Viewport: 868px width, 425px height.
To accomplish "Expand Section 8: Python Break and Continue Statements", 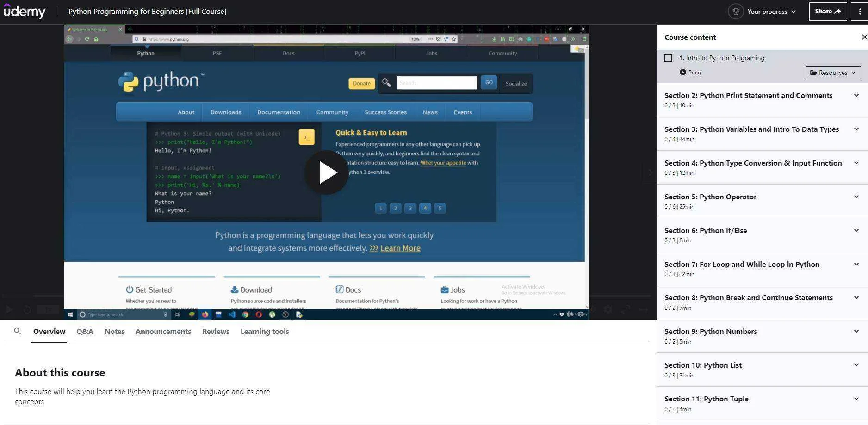I will pyautogui.click(x=762, y=302).
